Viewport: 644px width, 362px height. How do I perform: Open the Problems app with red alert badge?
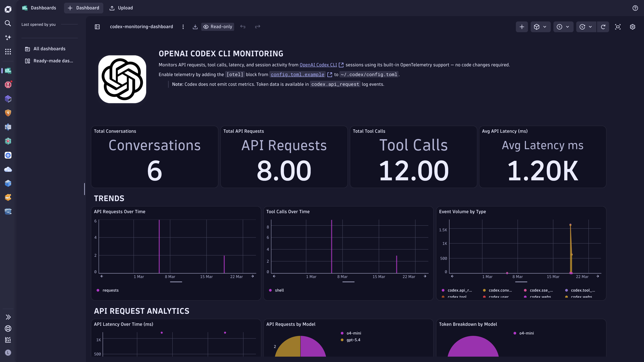[8, 85]
